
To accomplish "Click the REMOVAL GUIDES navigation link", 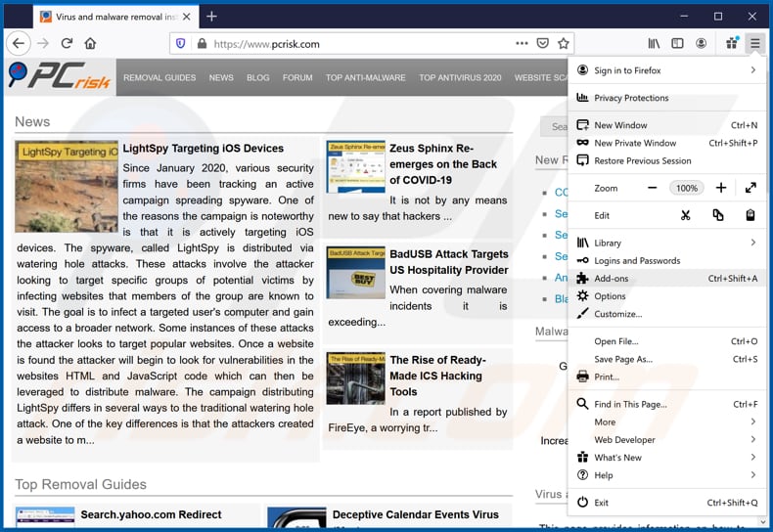I will (x=159, y=77).
